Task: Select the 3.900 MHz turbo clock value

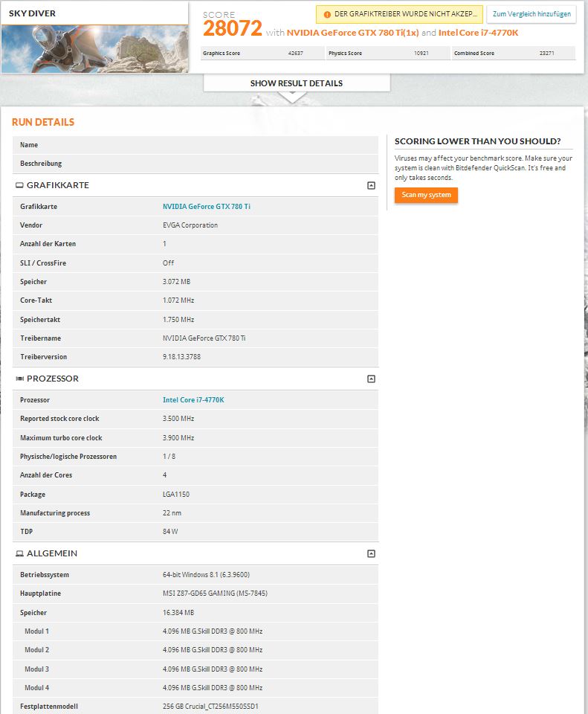Action: (x=178, y=437)
